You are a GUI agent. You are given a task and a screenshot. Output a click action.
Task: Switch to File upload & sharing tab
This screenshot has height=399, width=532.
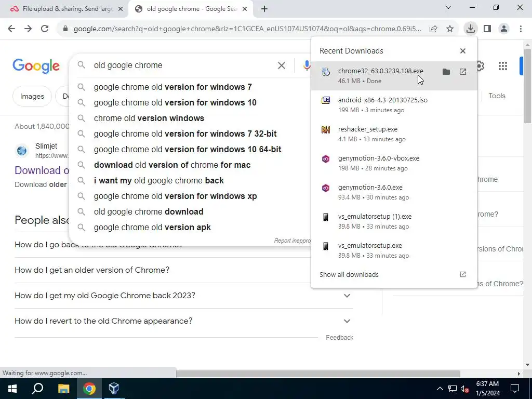pos(64,9)
